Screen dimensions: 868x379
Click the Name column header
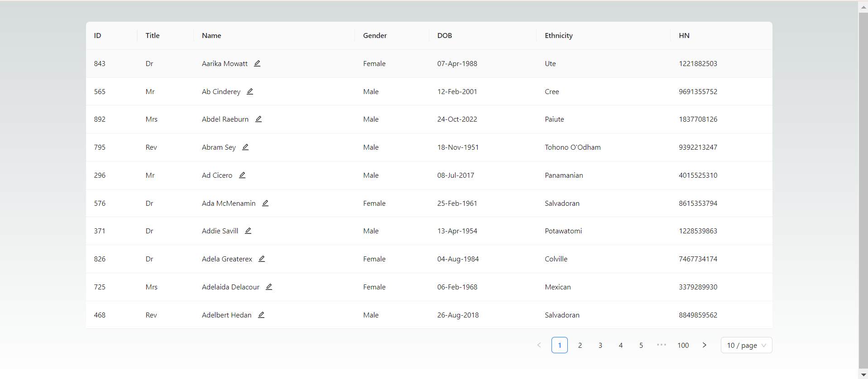coord(211,36)
